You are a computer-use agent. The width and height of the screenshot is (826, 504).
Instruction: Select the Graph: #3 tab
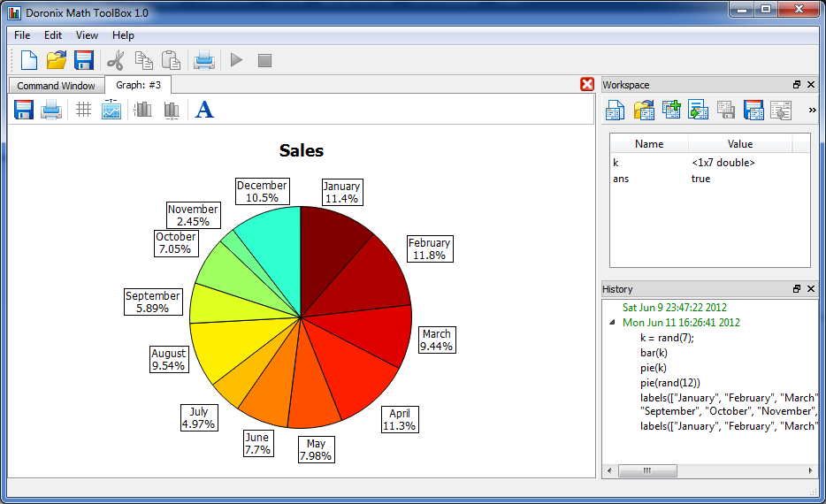tap(138, 85)
